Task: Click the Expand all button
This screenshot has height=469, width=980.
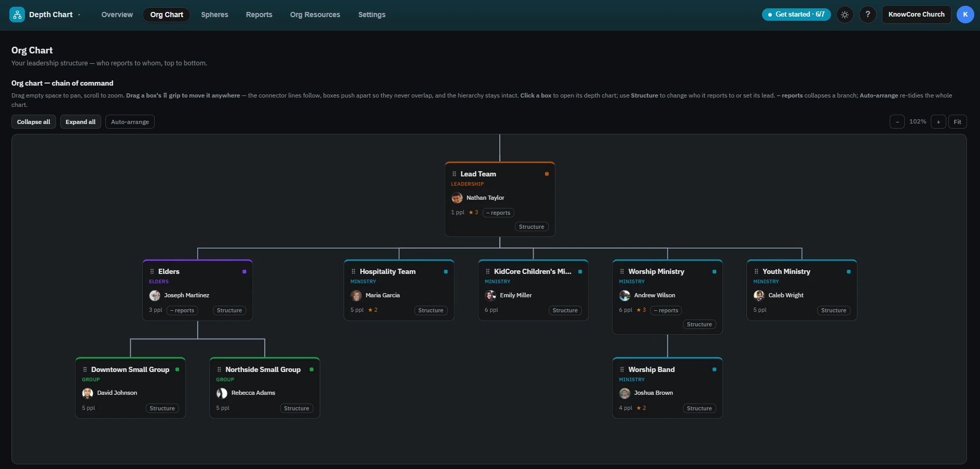Action: (80, 122)
